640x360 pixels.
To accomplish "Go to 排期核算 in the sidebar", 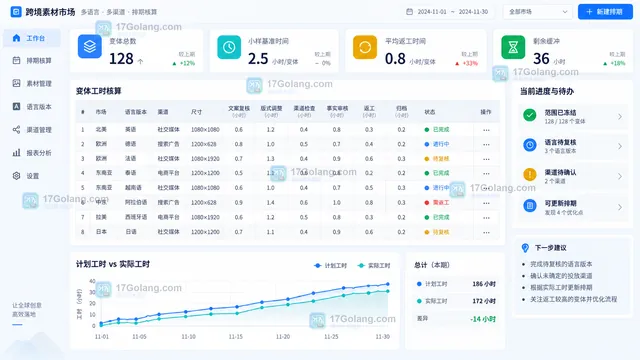I will point(32,60).
